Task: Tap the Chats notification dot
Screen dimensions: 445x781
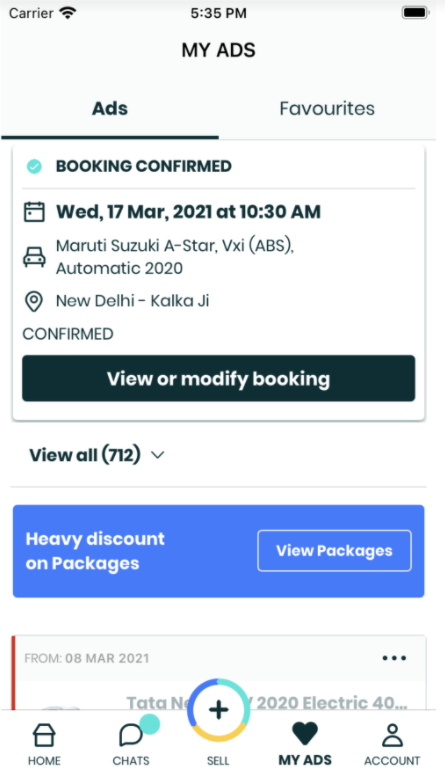Action: coord(150,724)
